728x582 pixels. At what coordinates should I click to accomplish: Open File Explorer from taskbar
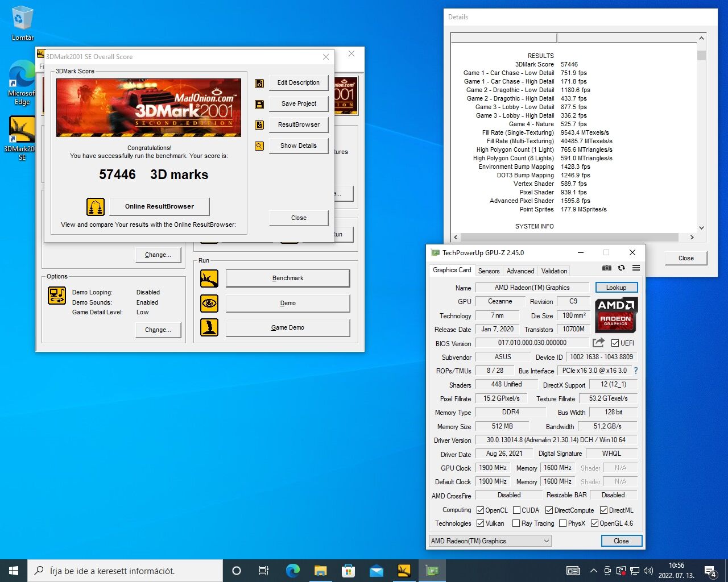320,571
